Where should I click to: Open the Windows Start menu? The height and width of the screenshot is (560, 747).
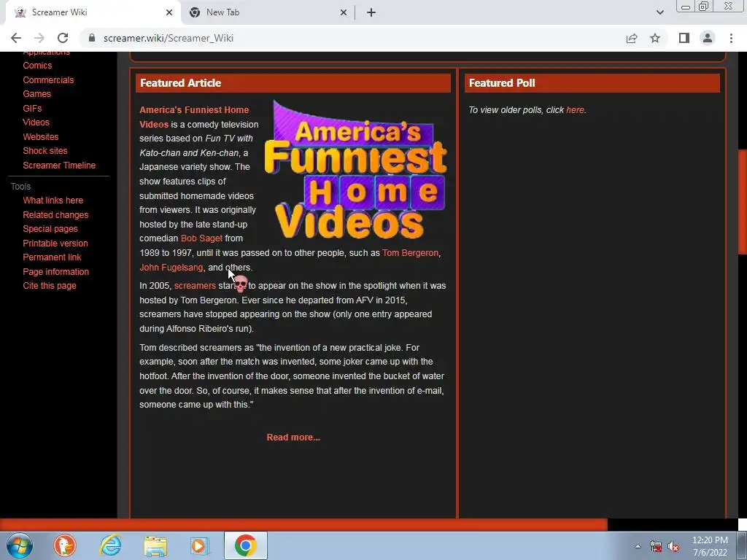20,545
